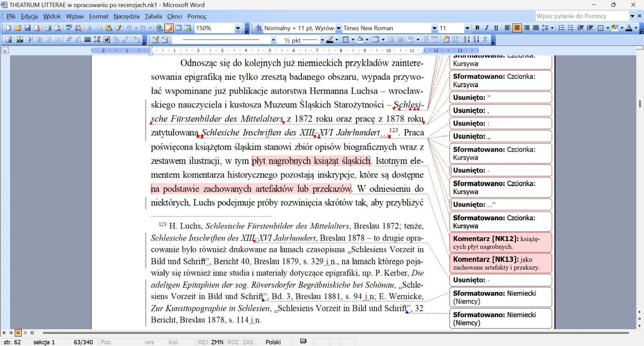Open the Print Preview icon
The height and width of the screenshot is (346, 644).
click(x=58, y=28)
